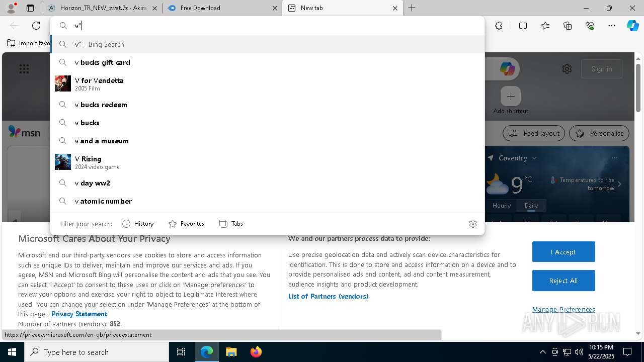Close the New tab tab
This screenshot has width=644, height=362.
tap(395, 8)
